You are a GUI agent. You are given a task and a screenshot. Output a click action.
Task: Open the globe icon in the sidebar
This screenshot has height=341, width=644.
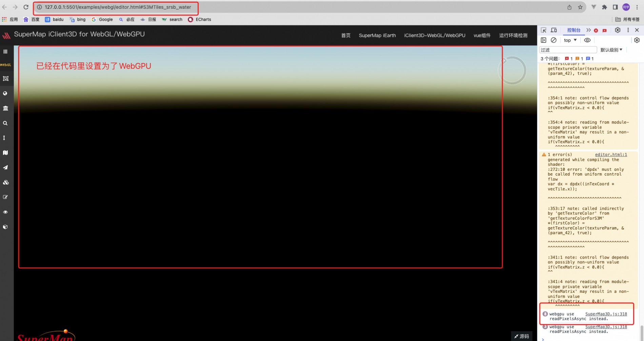(5, 94)
